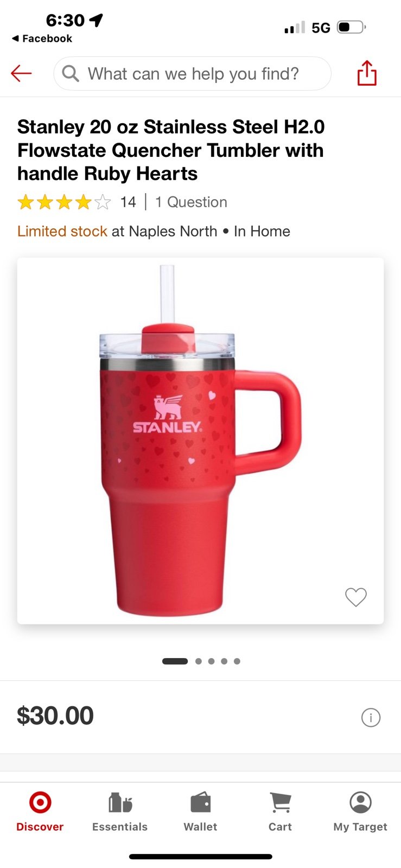Open the Stanley tumbler product image
401x868 pixels.
[x=200, y=441]
